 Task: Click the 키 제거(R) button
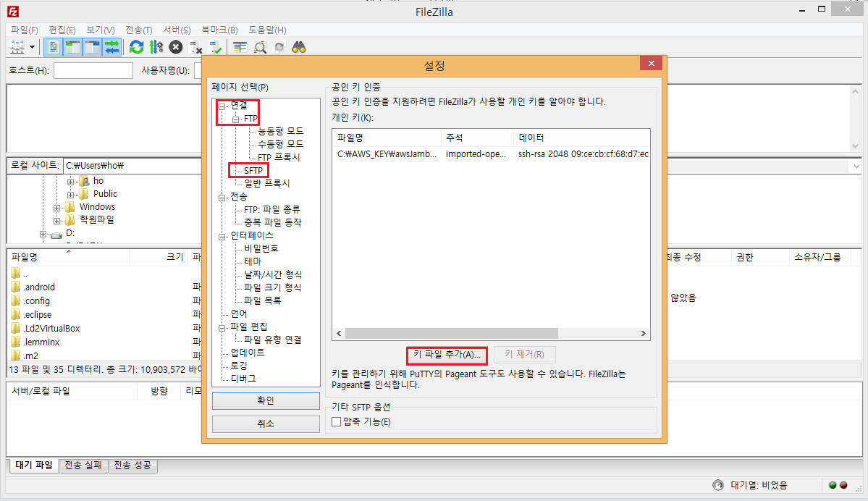523,355
